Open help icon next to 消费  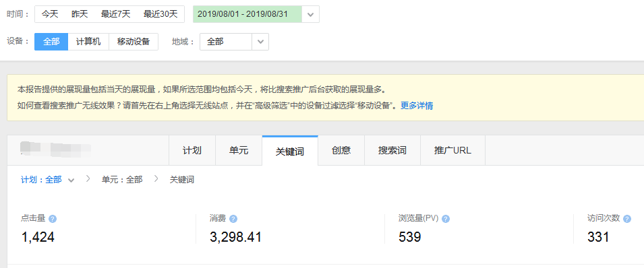point(233,219)
